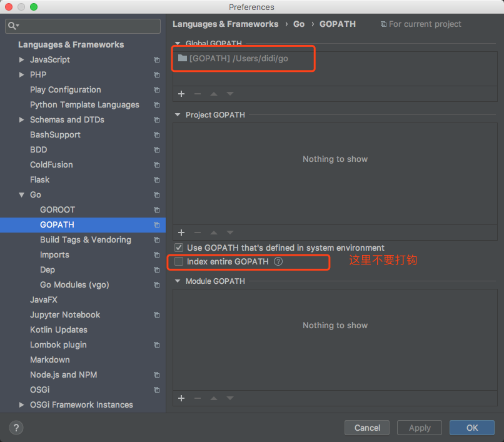The image size is (504, 442).
Task: Click in the preferences search field
Action: click(83, 26)
